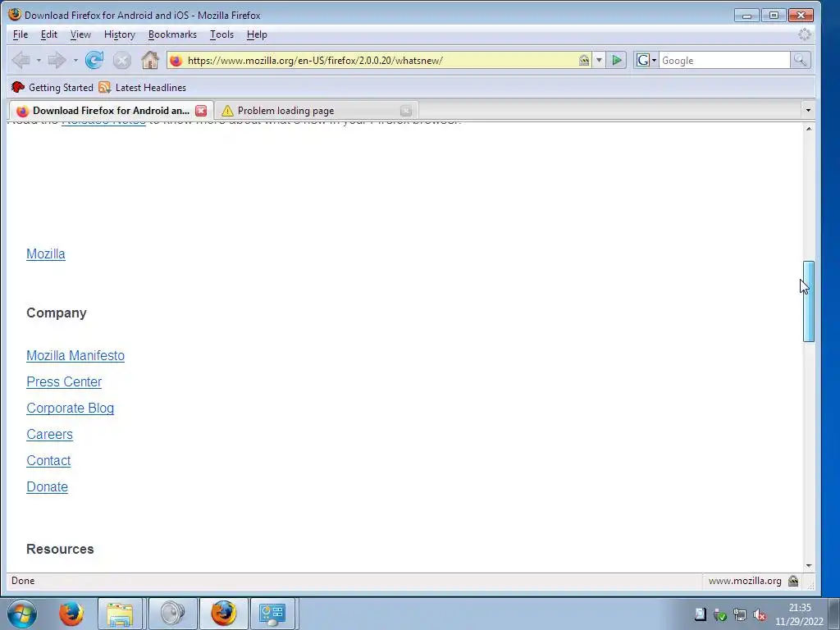Select the Download Firefox for Android tab
The width and height of the screenshot is (840, 630).
[111, 111]
